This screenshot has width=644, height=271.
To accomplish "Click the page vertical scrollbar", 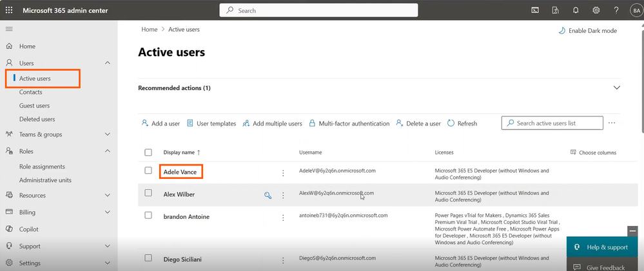I will pyautogui.click(x=642, y=82).
